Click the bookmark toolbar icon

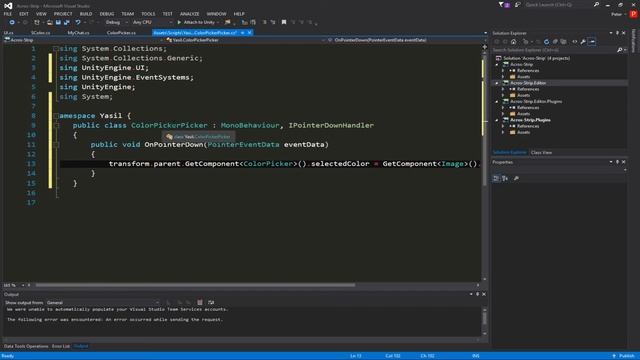[x=284, y=22]
